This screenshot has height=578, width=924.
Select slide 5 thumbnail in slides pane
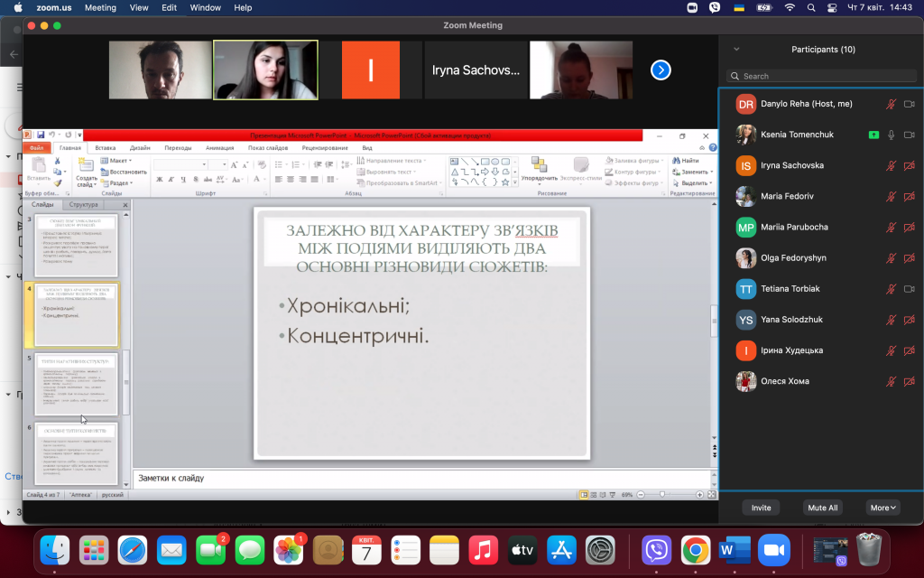[76, 384]
